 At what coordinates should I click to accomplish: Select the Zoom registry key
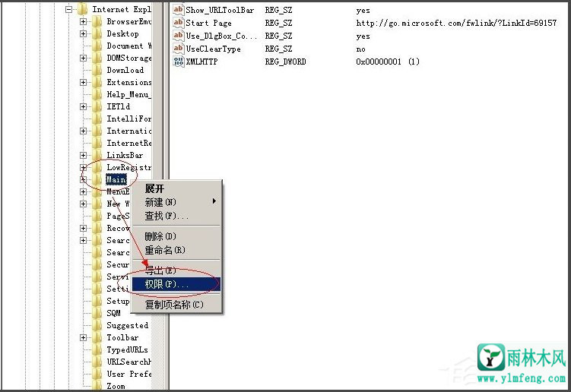[x=116, y=386]
